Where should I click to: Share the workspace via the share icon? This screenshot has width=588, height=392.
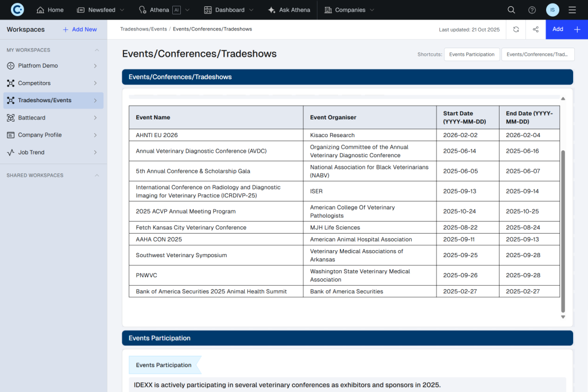coord(535,29)
